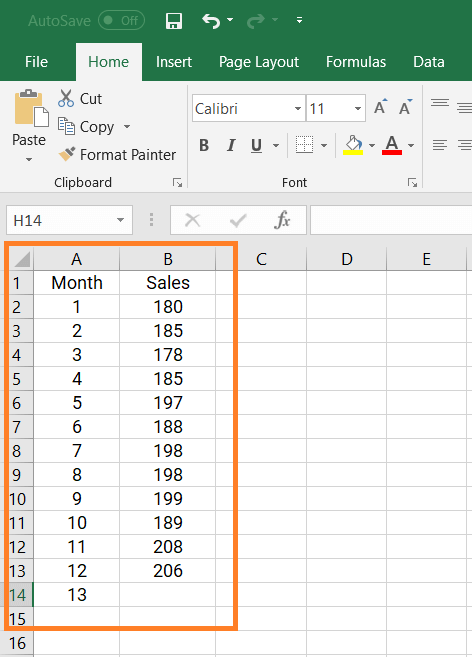Open the Page Layout tab
The width and height of the screenshot is (472, 657).
pos(259,62)
